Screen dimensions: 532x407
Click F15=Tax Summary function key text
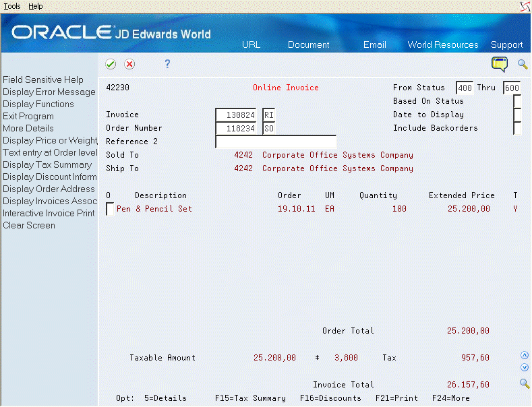250,398
